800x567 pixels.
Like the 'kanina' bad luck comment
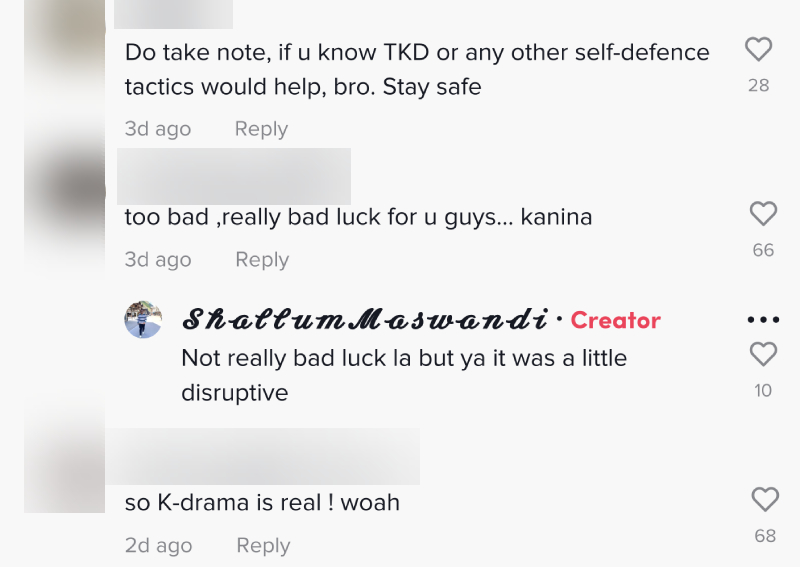[x=763, y=213]
